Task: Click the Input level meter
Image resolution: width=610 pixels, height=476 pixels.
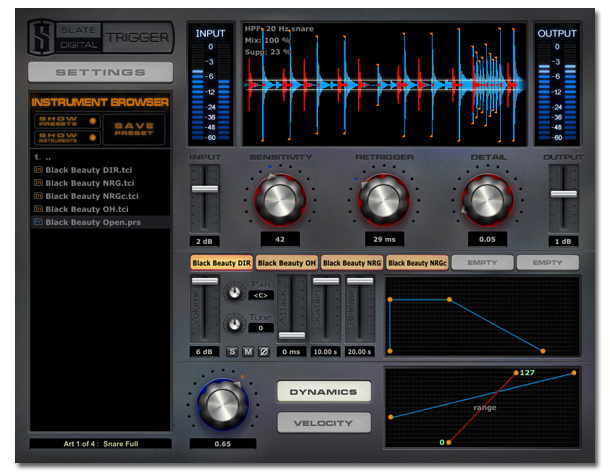Action: click(210, 84)
